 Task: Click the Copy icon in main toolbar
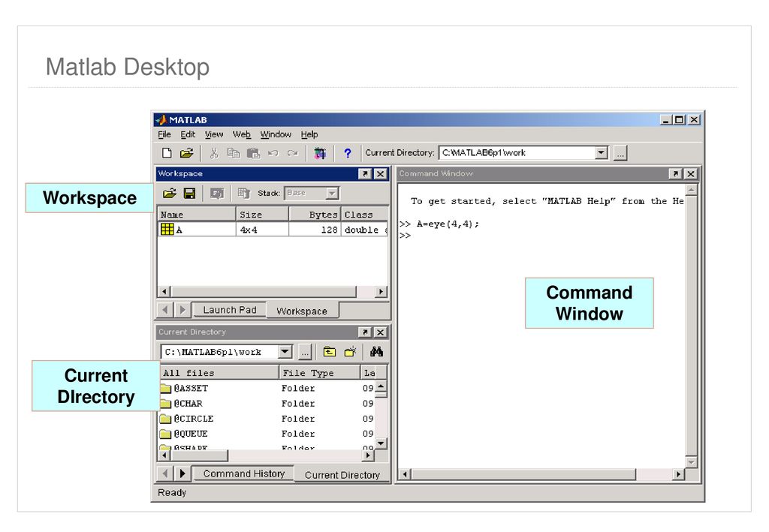click(x=234, y=153)
